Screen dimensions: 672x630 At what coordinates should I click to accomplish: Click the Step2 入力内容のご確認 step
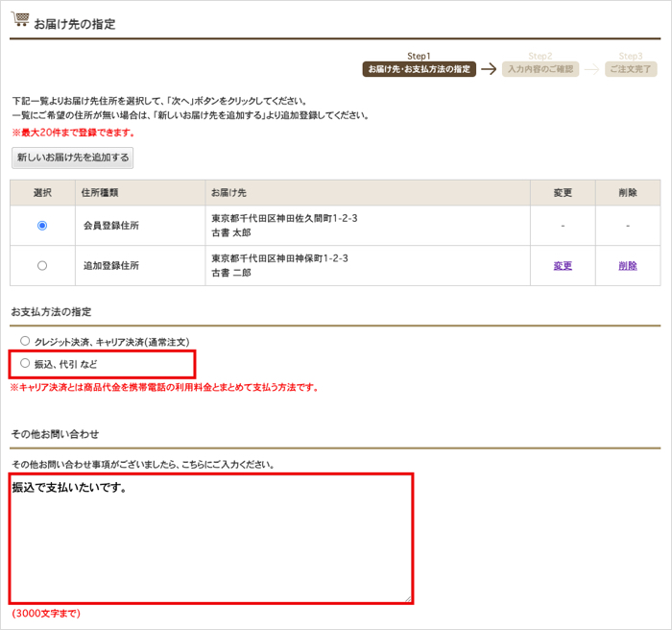pyautogui.click(x=540, y=69)
